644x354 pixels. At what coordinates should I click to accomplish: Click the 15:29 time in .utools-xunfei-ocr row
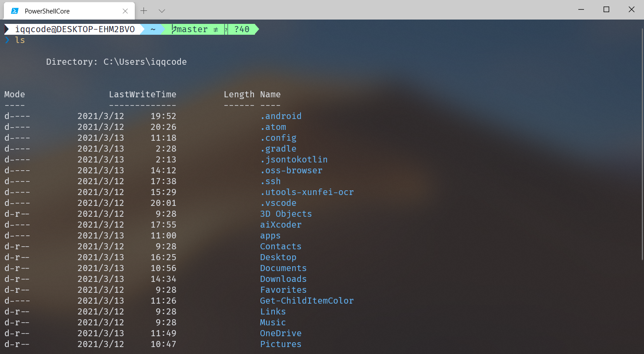164,192
